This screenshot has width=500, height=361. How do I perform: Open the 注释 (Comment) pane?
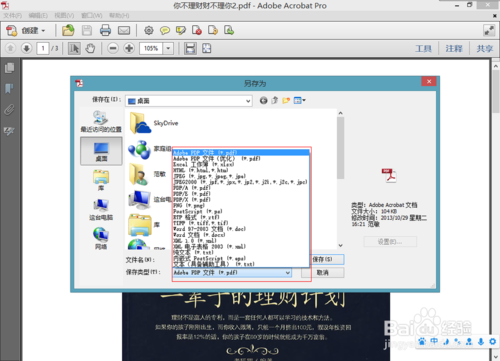[x=454, y=49]
